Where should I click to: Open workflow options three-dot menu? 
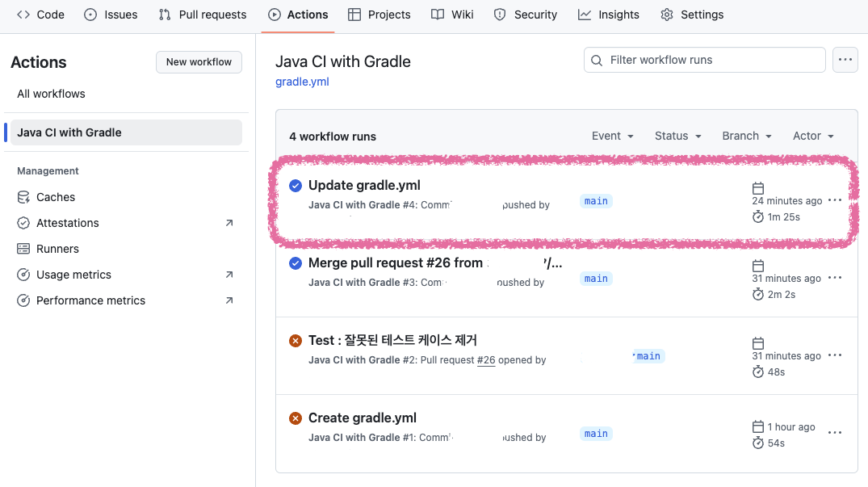tap(845, 60)
